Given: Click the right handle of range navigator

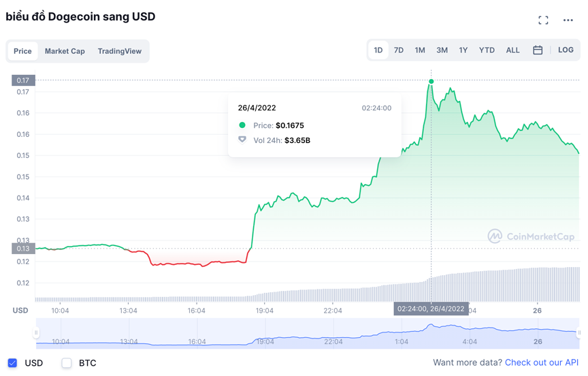Looking at the screenshot, I should tap(579, 332).
